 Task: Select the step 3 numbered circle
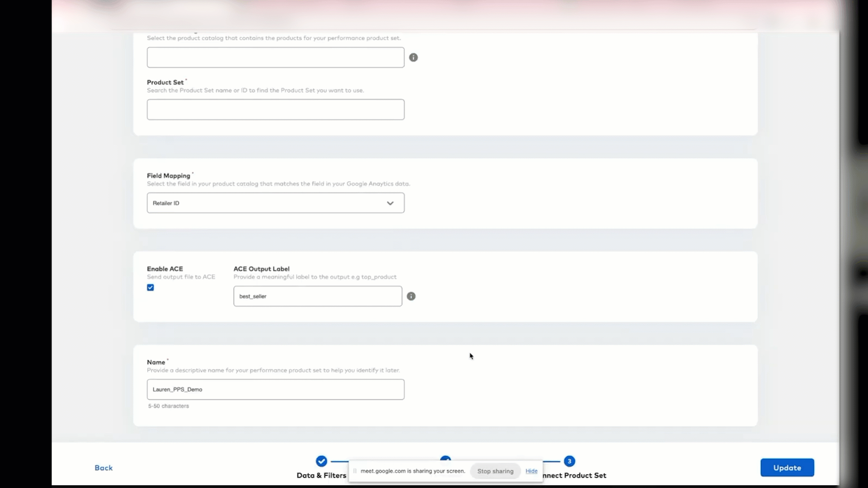click(x=569, y=461)
